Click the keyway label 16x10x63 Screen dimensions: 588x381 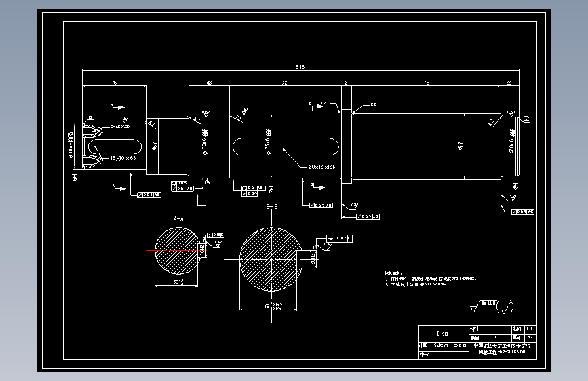coord(123,158)
